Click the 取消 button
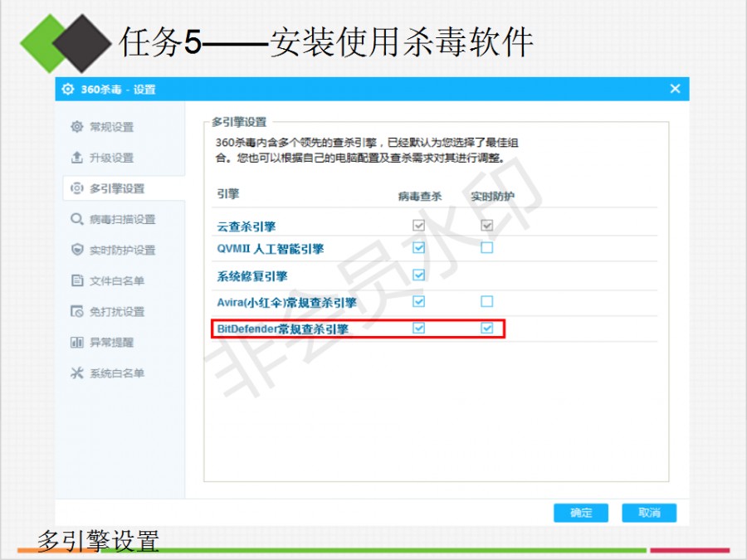Screen dimensions: 747x560 pos(649,513)
